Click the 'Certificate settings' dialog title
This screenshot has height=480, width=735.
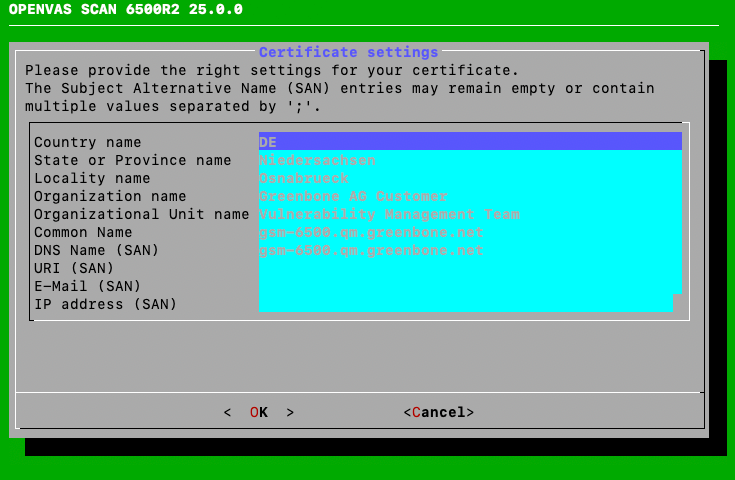[x=348, y=52]
